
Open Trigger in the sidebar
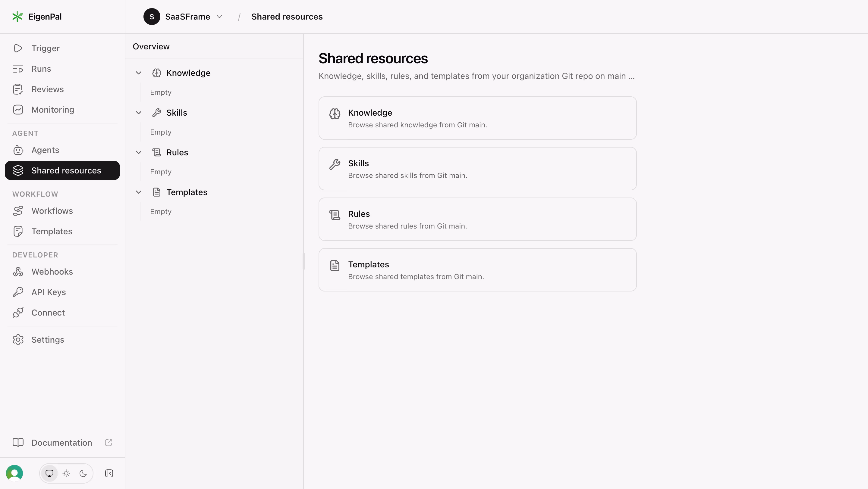point(62,48)
